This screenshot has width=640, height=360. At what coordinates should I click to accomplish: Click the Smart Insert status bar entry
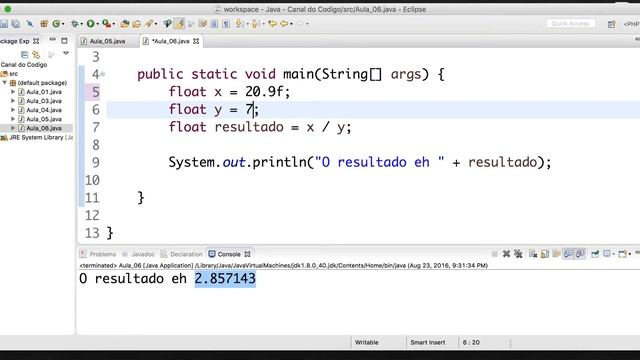[x=427, y=342]
